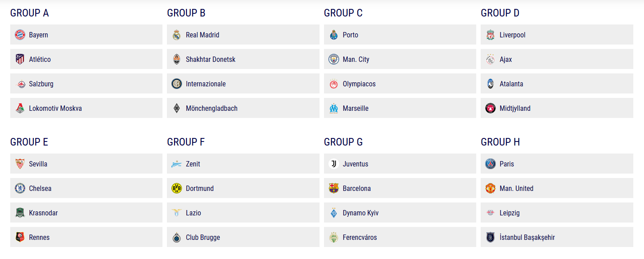This screenshot has width=644, height=259.
Task: Click the Borussia Dortmund BVB logo
Action: (x=177, y=188)
